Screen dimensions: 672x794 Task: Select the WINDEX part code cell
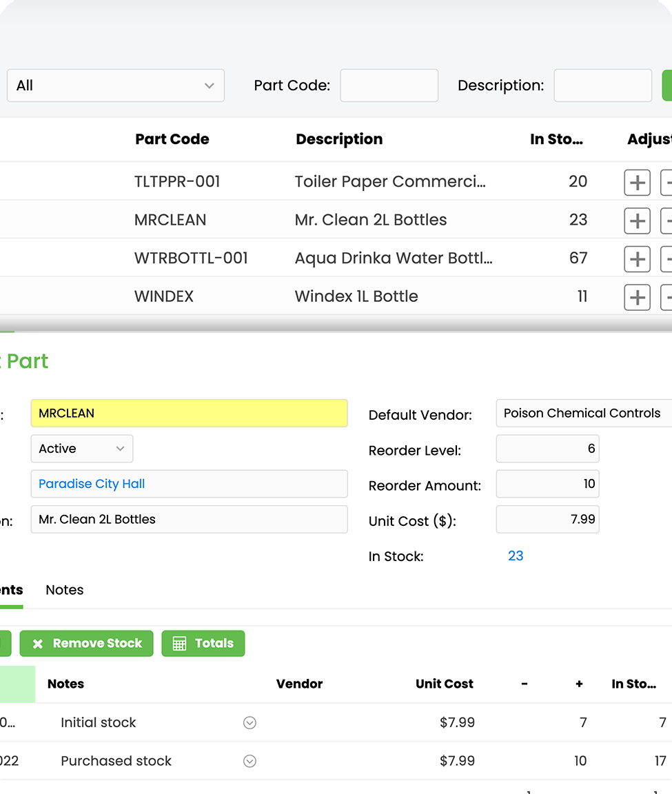164,297
